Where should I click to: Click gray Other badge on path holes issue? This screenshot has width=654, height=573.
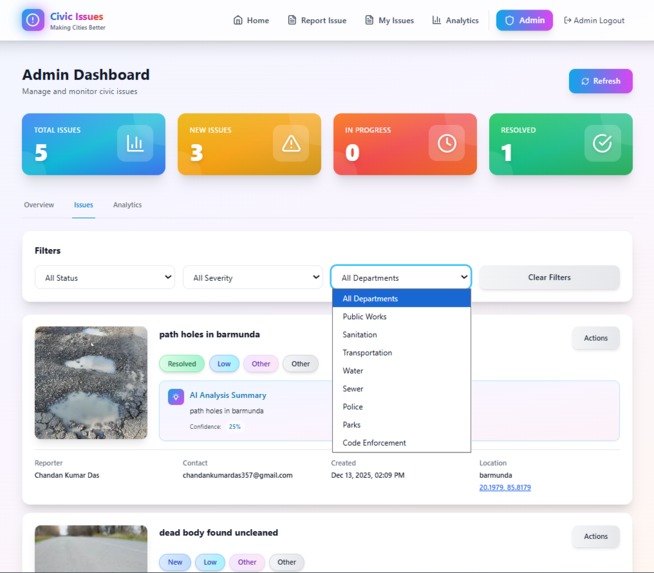(x=300, y=364)
